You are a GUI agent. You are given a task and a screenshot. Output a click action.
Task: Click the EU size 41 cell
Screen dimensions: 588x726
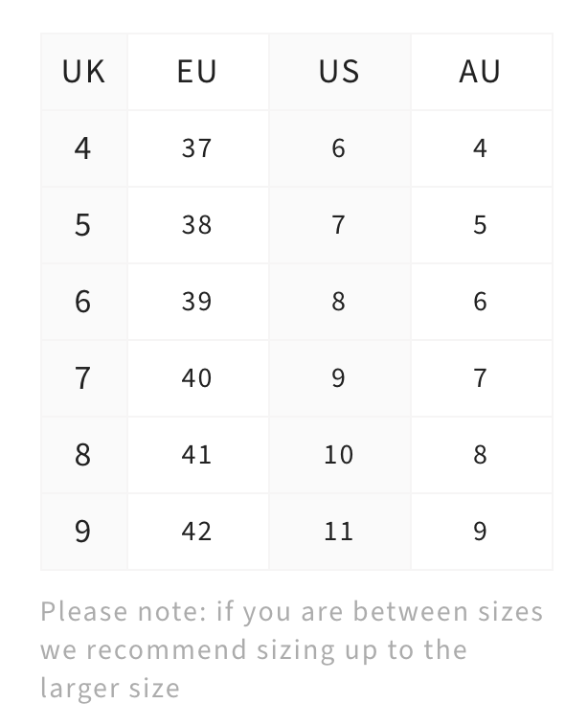[197, 455]
